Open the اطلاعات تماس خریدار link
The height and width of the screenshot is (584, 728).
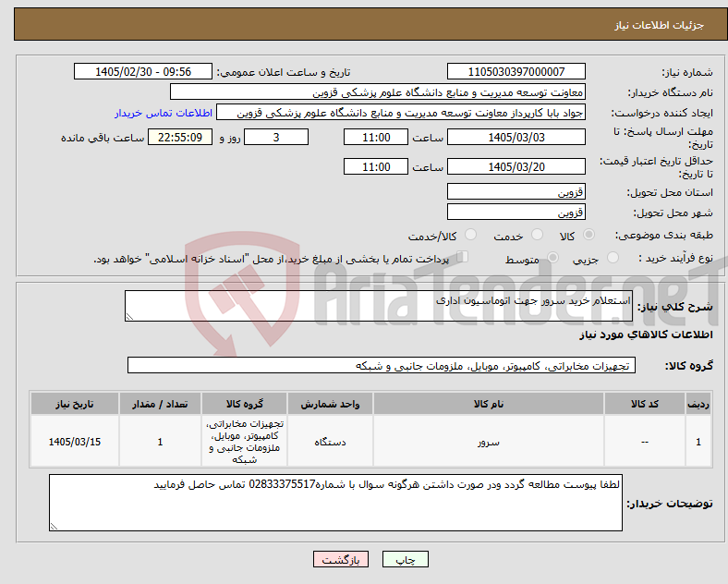click(x=164, y=113)
